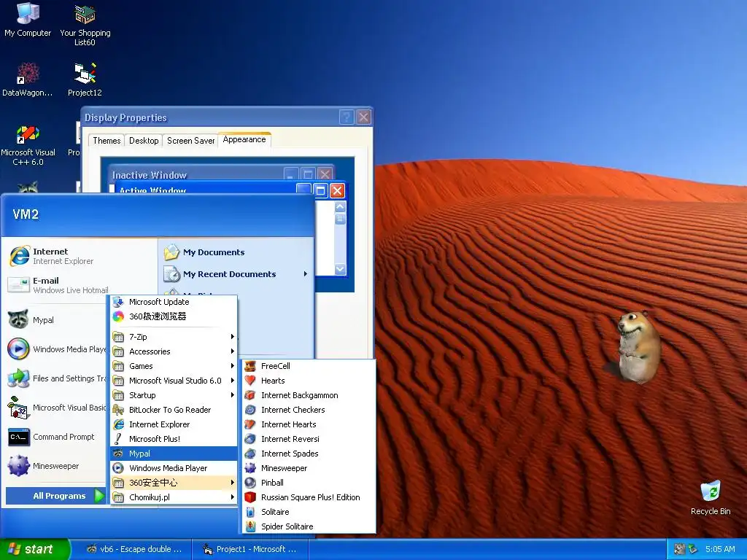
Task: Open Microsoft Update in All Programs
Action: pos(174,302)
